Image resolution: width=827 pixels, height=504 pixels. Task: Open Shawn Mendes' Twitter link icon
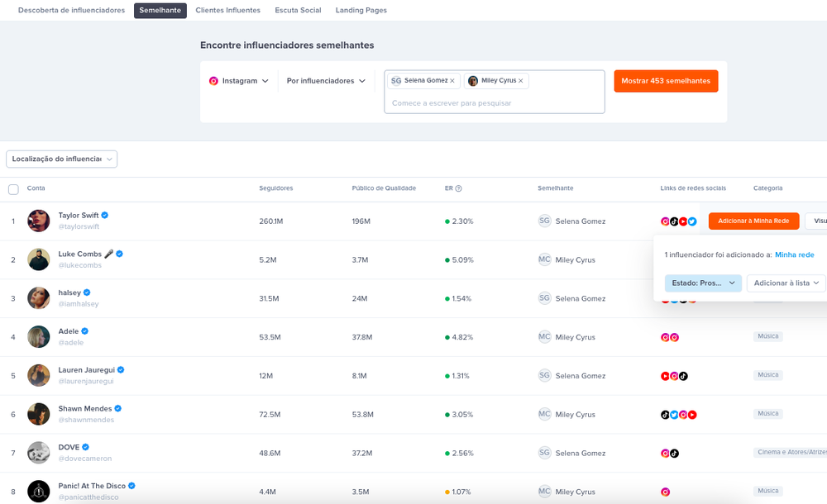tap(674, 415)
